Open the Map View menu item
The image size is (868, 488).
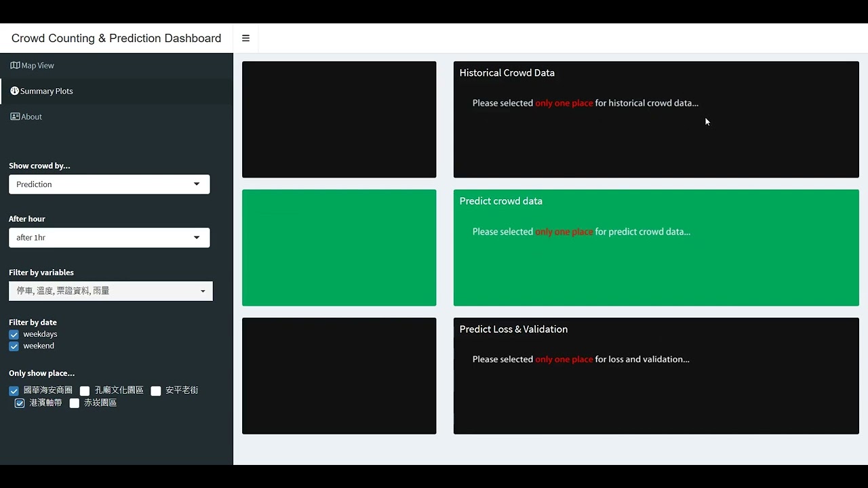117,66
